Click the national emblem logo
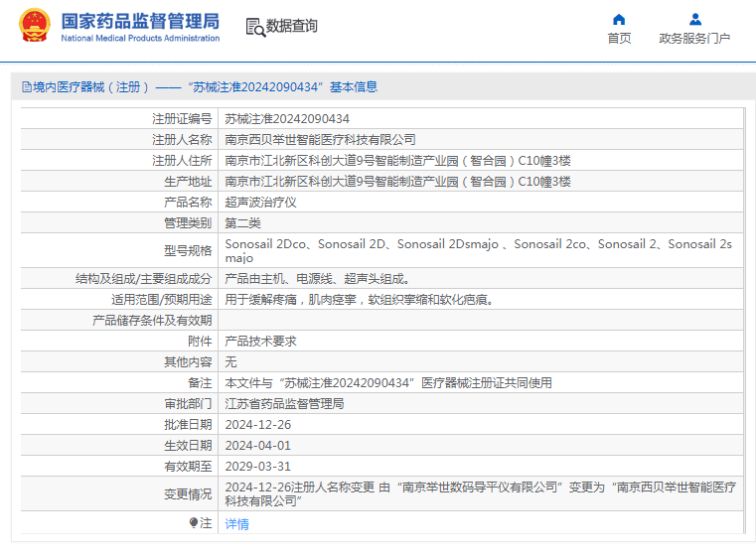Screen dimensions: 756x558 (34, 26)
